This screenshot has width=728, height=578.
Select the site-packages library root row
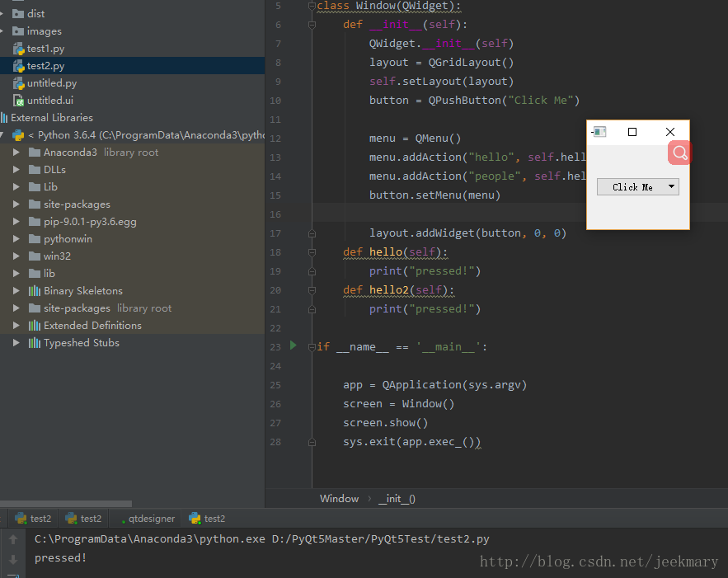pyautogui.click(x=132, y=308)
